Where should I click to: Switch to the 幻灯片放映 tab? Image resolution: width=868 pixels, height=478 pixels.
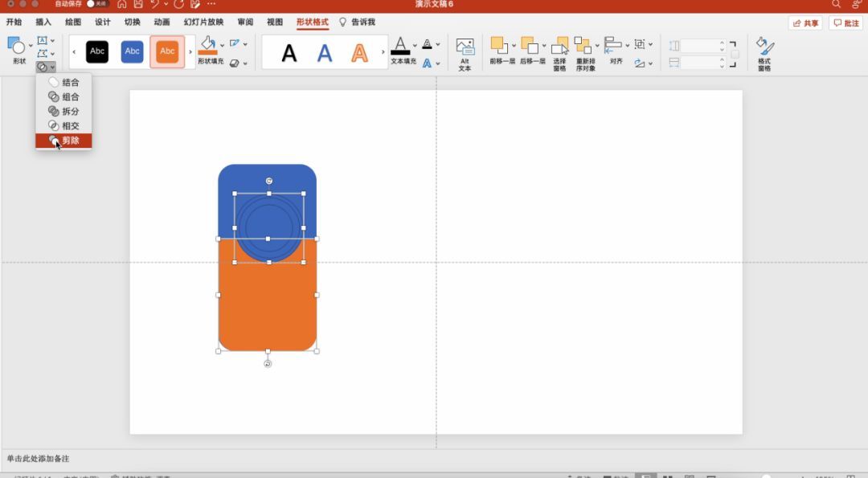(203, 22)
